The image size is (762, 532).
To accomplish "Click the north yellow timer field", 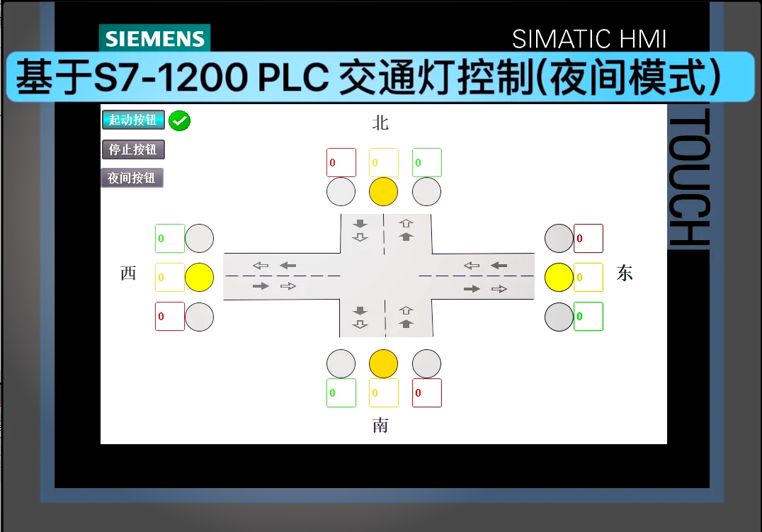I will 384,162.
